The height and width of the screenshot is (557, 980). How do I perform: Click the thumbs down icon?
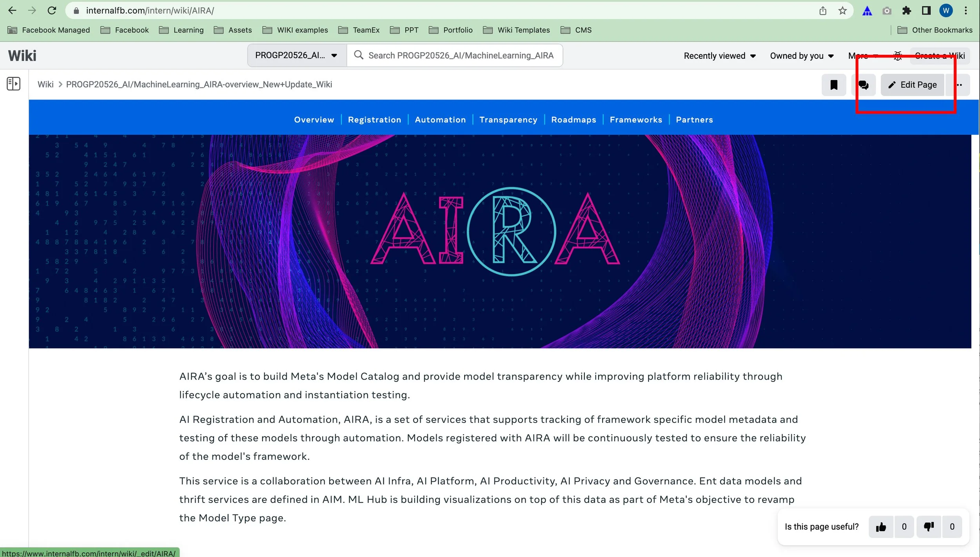929,527
